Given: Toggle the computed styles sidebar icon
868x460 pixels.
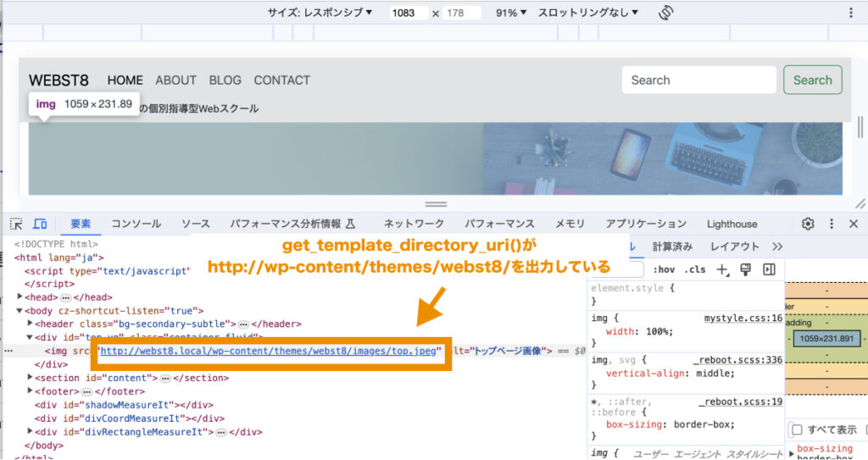Looking at the screenshot, I should pos(769,269).
